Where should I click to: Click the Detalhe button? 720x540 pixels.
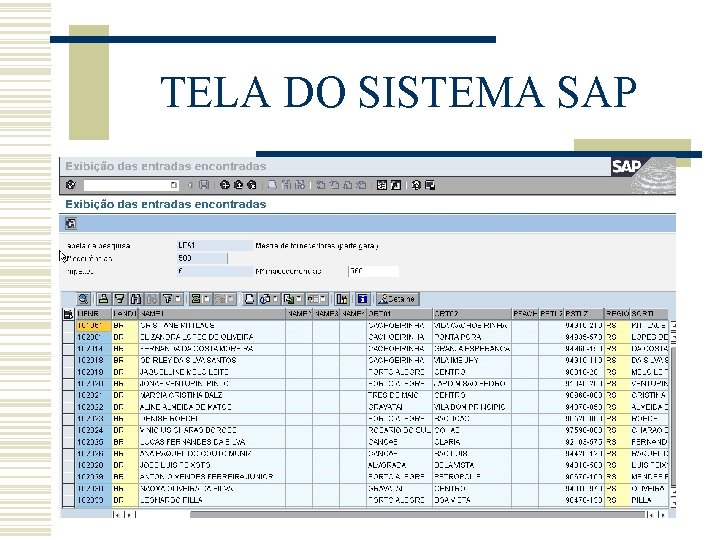pyautogui.click(x=398, y=299)
